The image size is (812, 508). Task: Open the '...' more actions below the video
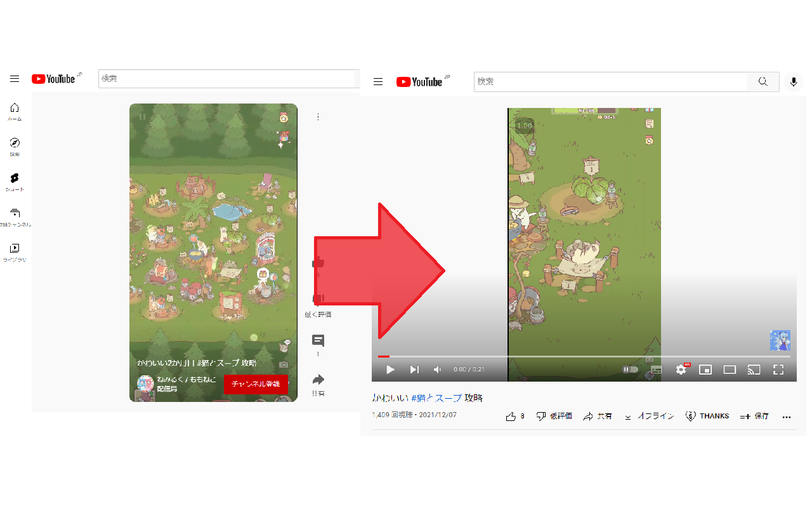click(x=787, y=416)
